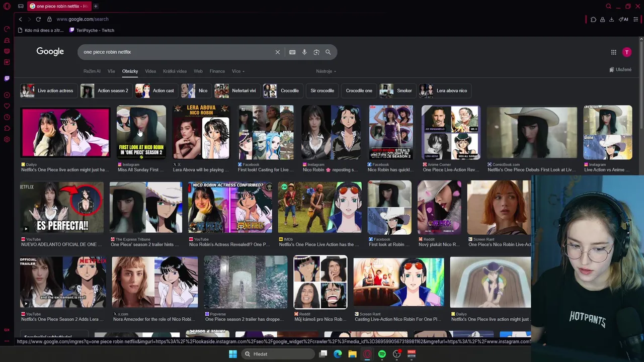
Task: Reload the current page
Action: coord(38,19)
